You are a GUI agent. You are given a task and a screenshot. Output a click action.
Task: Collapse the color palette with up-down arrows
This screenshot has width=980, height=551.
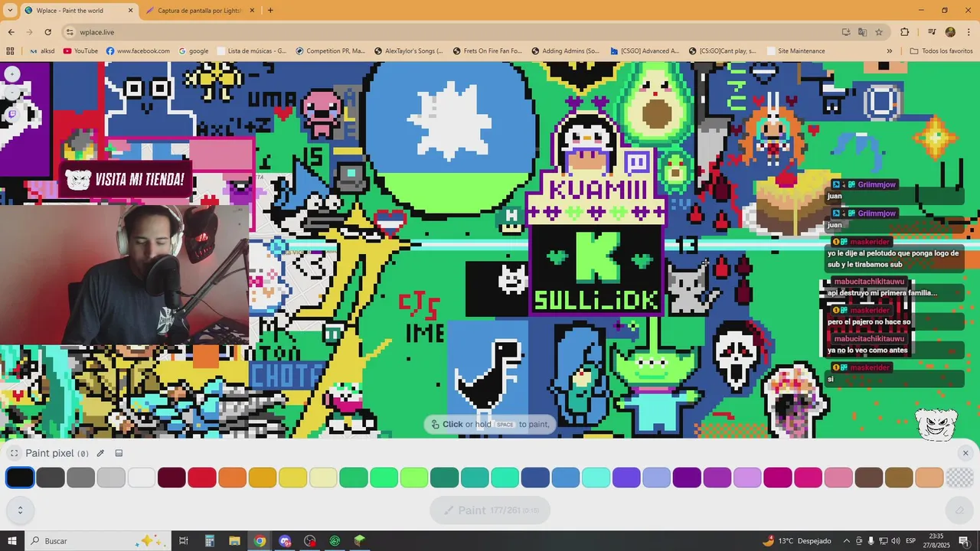(x=20, y=510)
